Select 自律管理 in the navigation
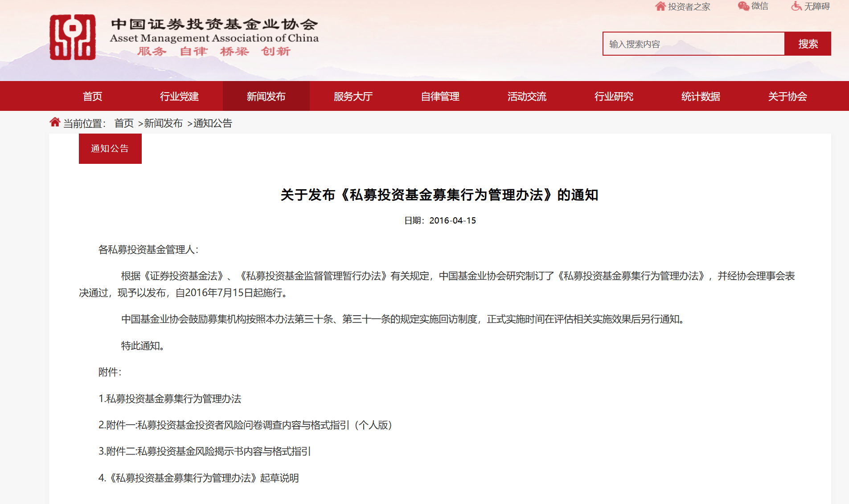849x504 pixels. click(440, 96)
